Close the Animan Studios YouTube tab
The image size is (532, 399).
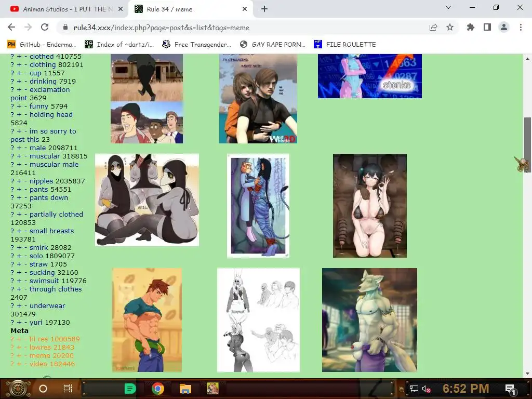click(x=121, y=9)
